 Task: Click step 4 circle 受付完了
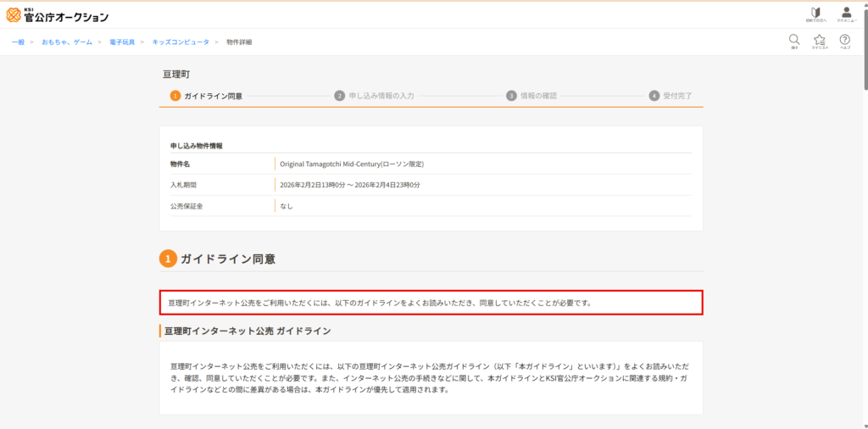click(654, 96)
